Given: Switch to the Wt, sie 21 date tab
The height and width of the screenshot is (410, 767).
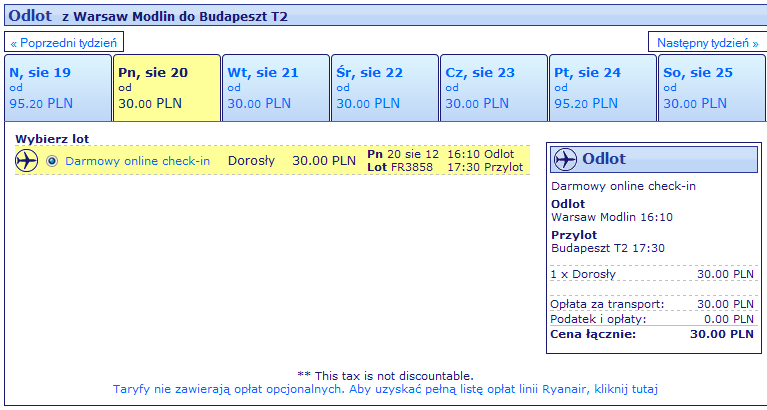Looking at the screenshot, I should click(x=275, y=87).
